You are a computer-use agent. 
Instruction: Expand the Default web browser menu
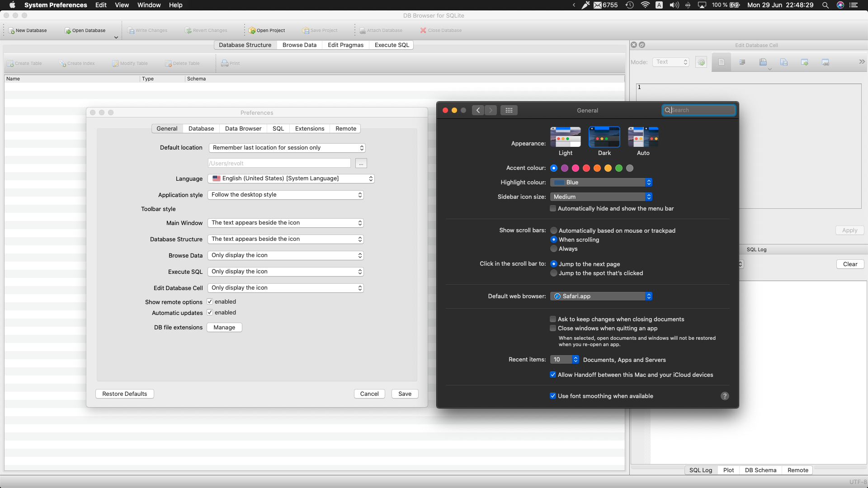tap(601, 296)
